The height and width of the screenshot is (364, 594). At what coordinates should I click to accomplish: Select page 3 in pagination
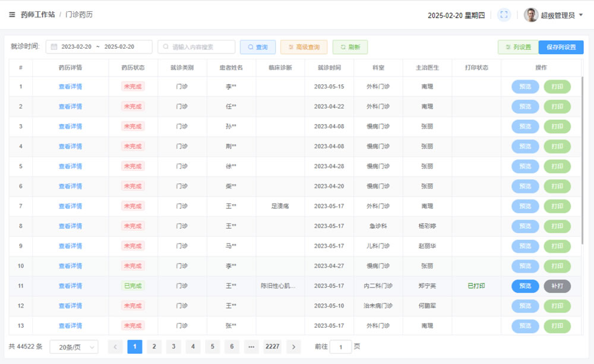point(173,347)
